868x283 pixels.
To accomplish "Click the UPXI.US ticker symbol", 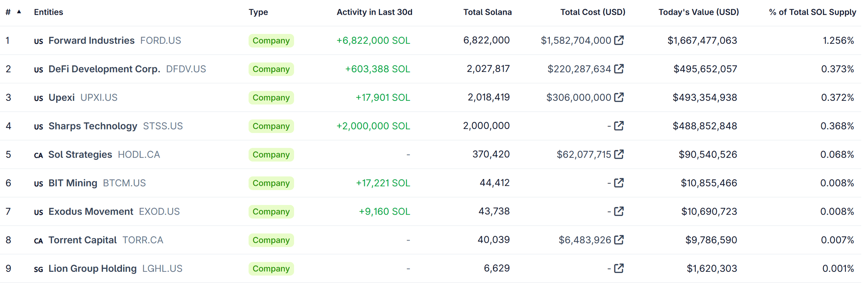I will [x=99, y=97].
